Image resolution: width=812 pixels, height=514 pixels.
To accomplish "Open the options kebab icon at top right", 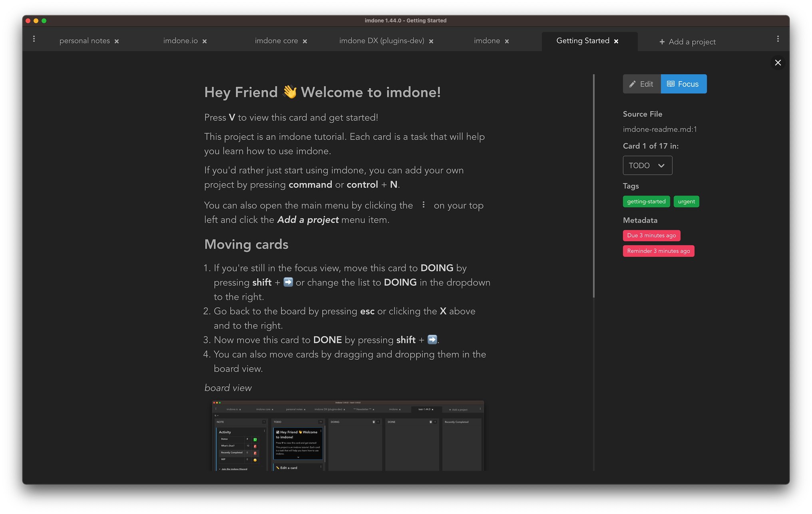I will pos(778,39).
